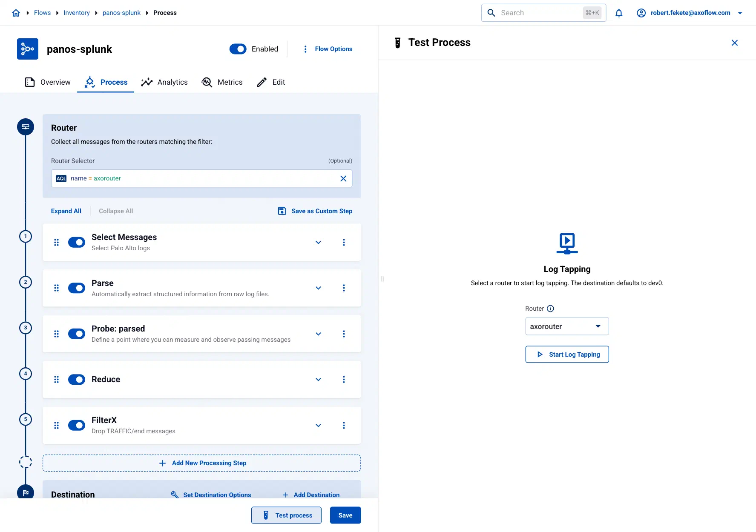Toggle the Reduce step off

(x=77, y=380)
